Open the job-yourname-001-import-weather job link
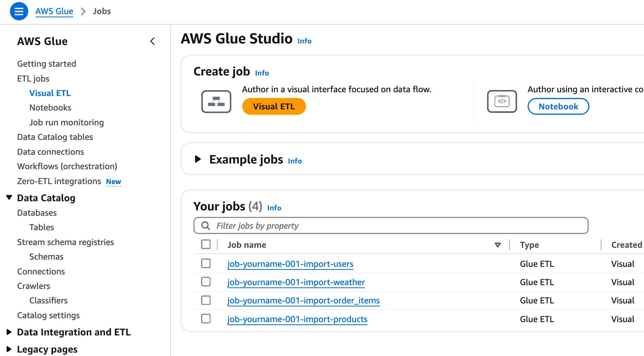 pos(296,282)
